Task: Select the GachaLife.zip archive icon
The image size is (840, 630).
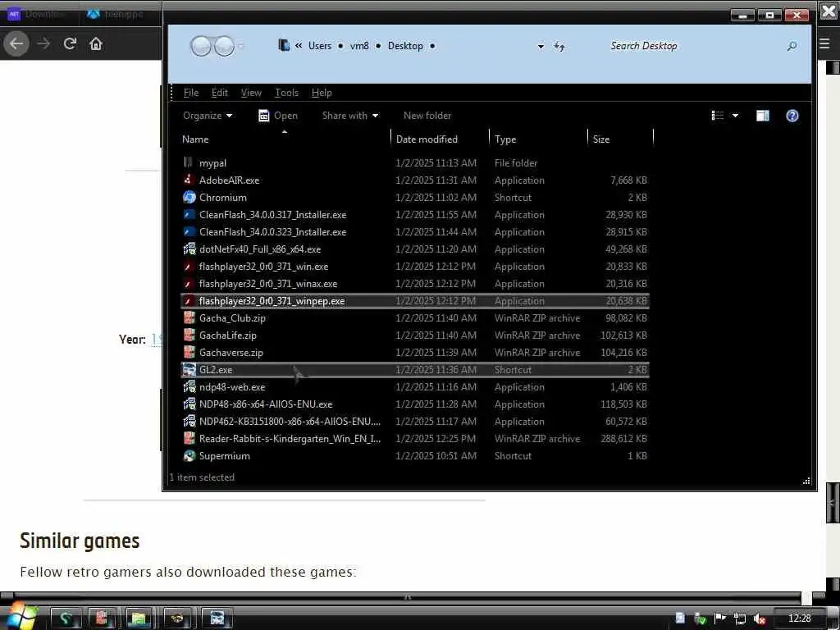Action: [x=189, y=335]
